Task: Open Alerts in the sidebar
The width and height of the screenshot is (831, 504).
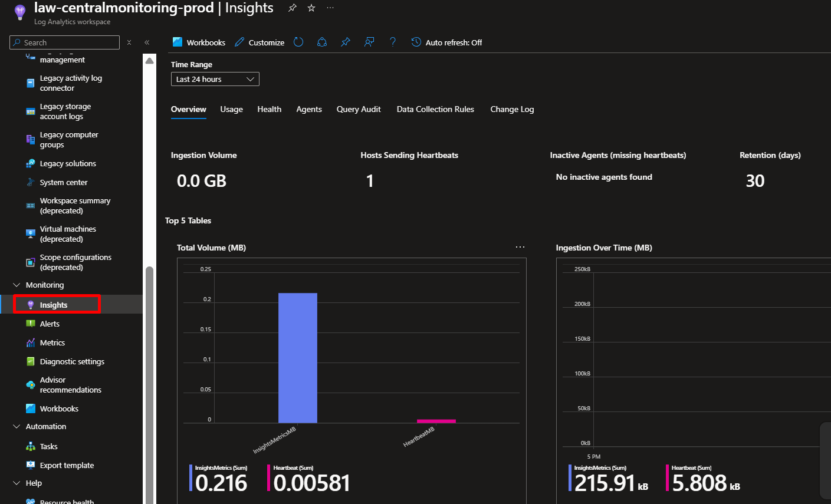Action: coord(50,324)
